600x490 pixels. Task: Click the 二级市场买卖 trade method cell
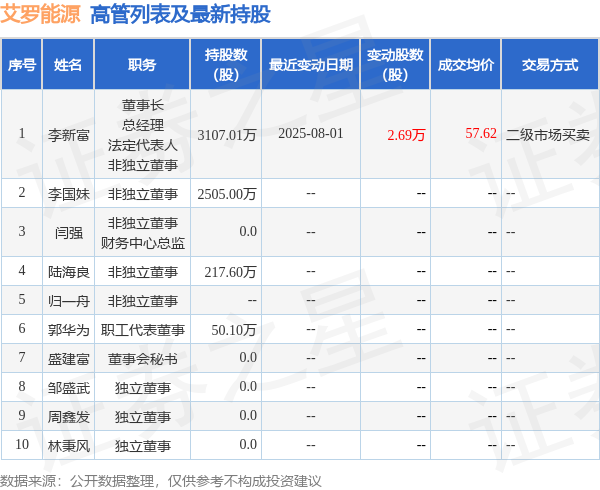click(x=548, y=135)
